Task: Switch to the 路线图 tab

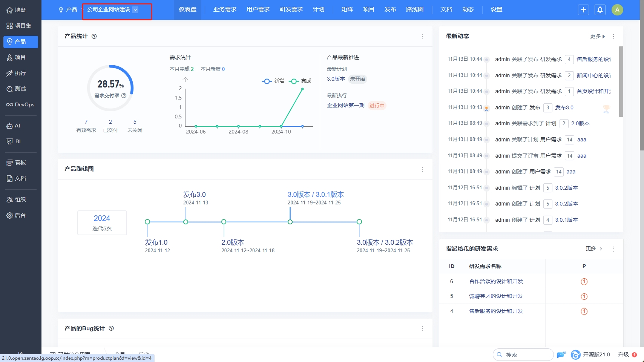Action: pyautogui.click(x=414, y=9)
